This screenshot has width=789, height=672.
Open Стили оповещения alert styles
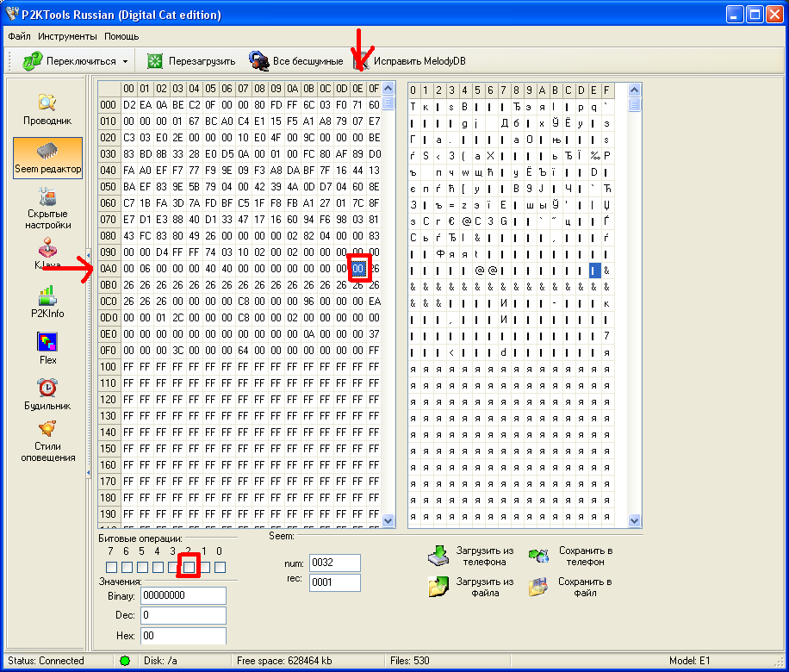(x=47, y=441)
